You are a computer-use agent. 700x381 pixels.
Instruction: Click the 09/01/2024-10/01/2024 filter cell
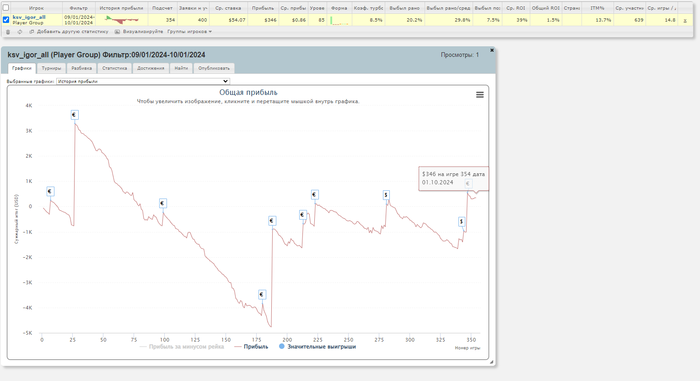coord(79,20)
